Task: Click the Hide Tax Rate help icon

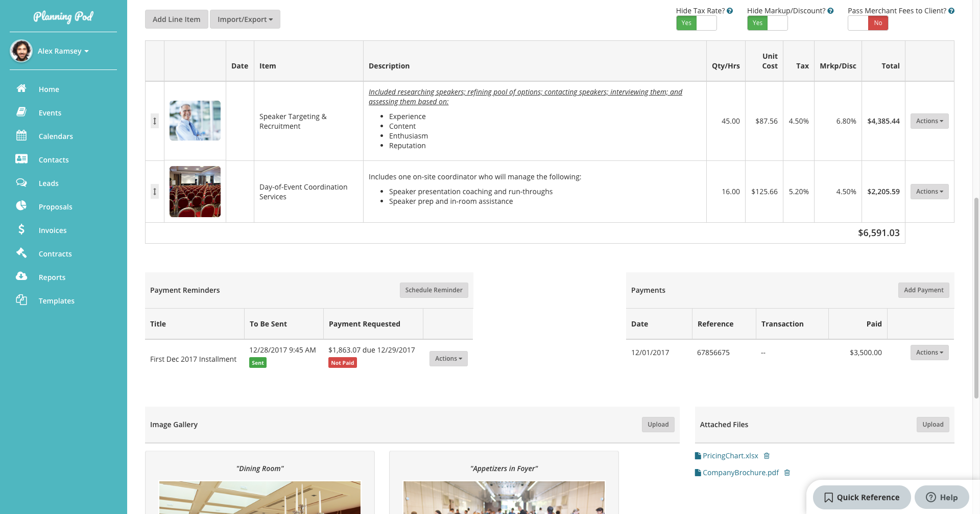Action: (730, 11)
